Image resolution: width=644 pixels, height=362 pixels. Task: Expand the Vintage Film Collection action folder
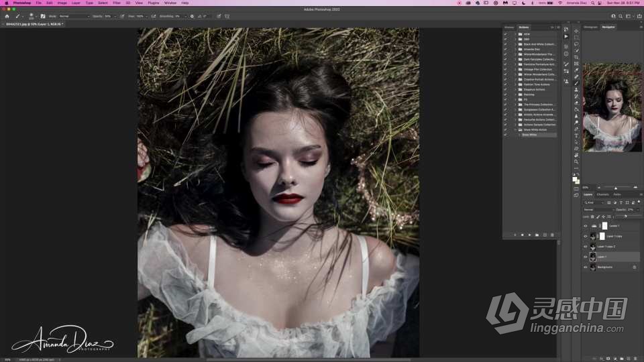pos(515,69)
